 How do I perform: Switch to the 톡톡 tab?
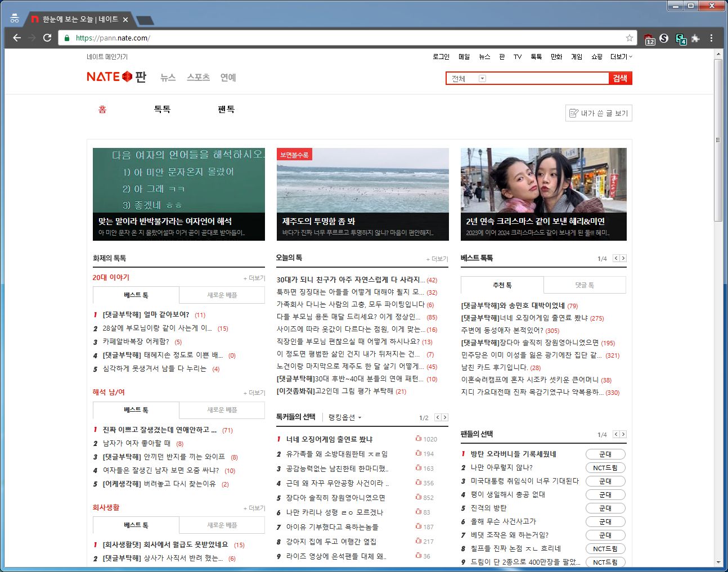[162, 110]
